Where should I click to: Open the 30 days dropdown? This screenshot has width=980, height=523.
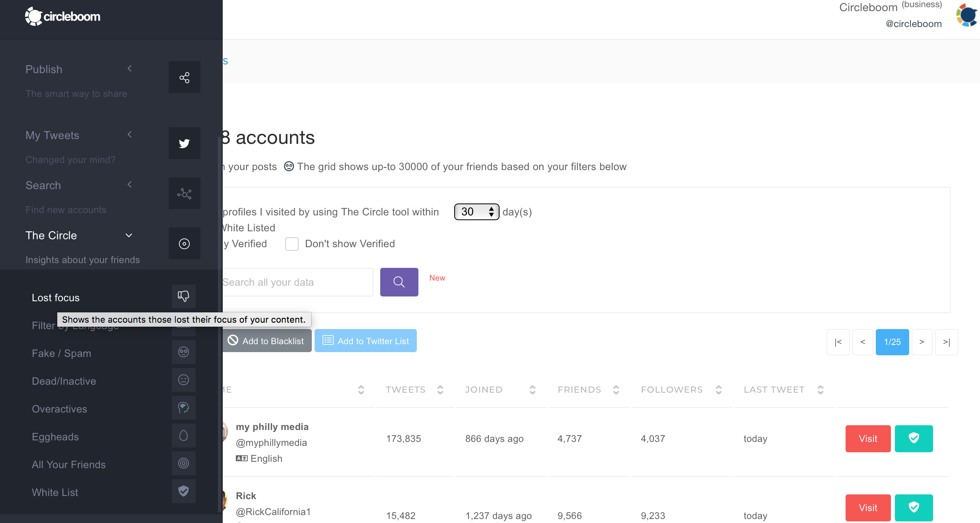(x=476, y=212)
